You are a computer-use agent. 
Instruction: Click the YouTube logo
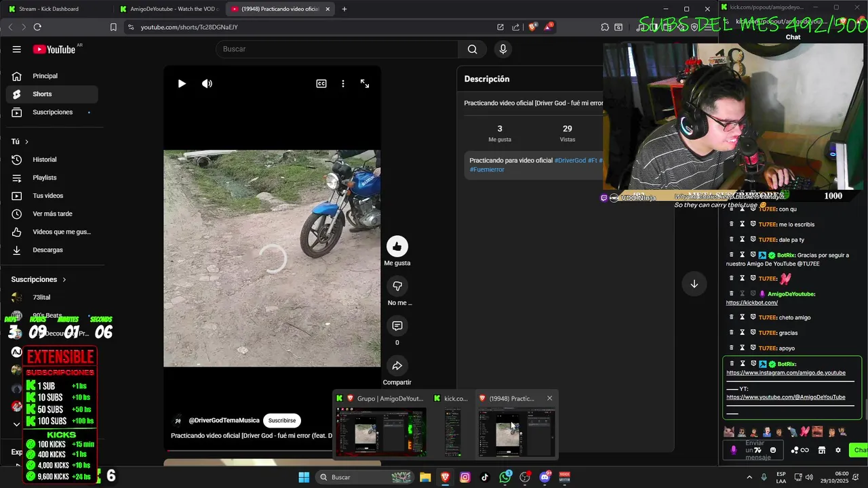54,49
